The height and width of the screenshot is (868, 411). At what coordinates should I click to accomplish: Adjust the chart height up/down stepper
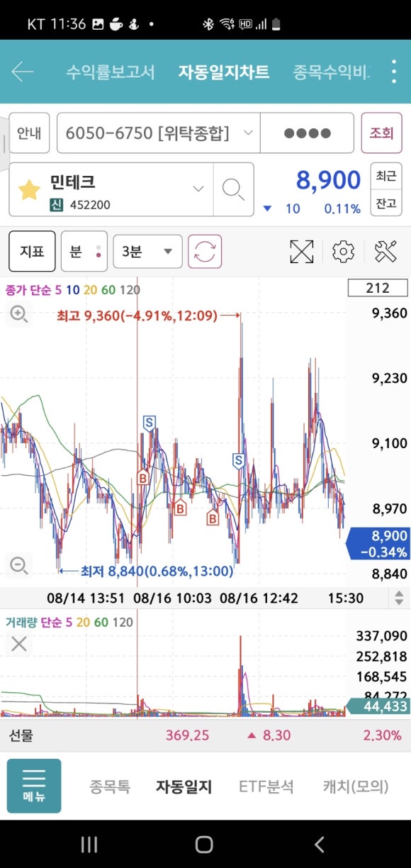click(x=399, y=598)
